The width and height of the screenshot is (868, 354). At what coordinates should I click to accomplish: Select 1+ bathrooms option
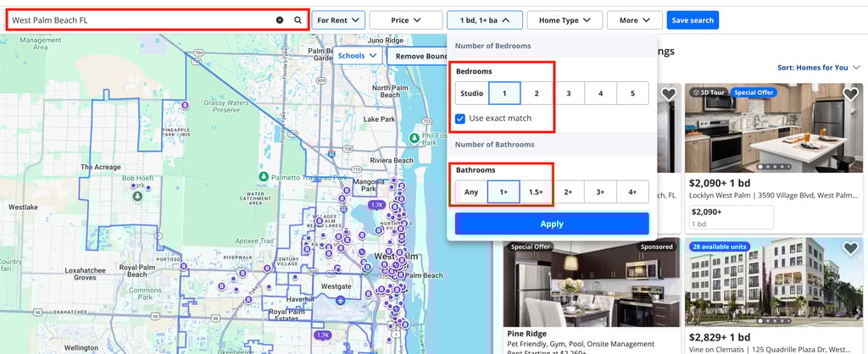(504, 192)
